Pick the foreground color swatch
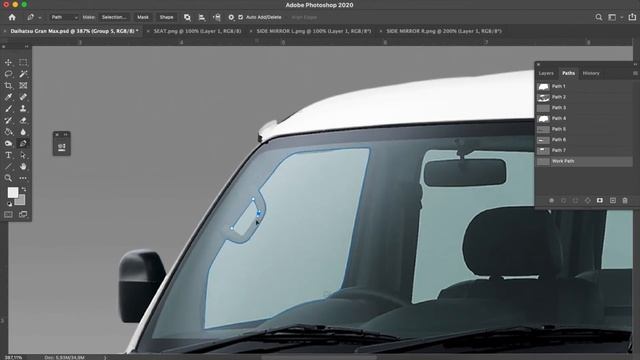The width and height of the screenshot is (640, 360). [x=12, y=192]
